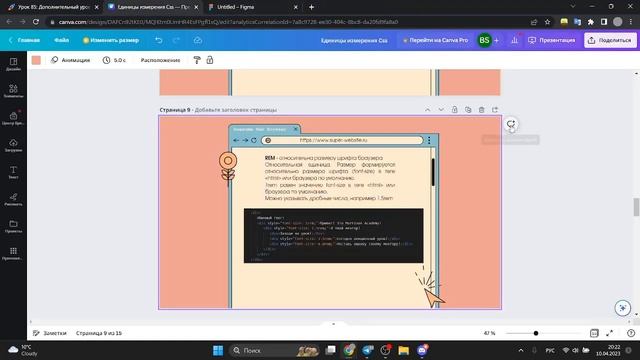Viewport: 640px width, 360px height.
Task: Open Discord from the taskbar
Action: 422,350
